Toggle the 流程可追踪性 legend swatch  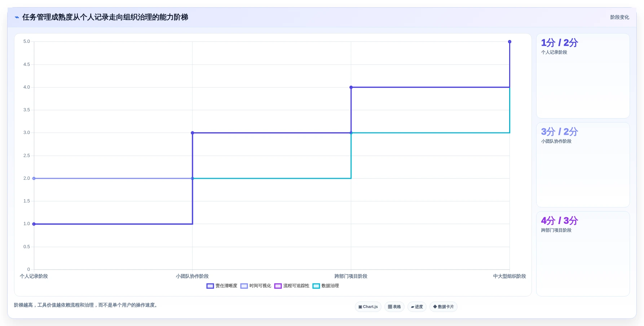pyautogui.click(x=278, y=286)
